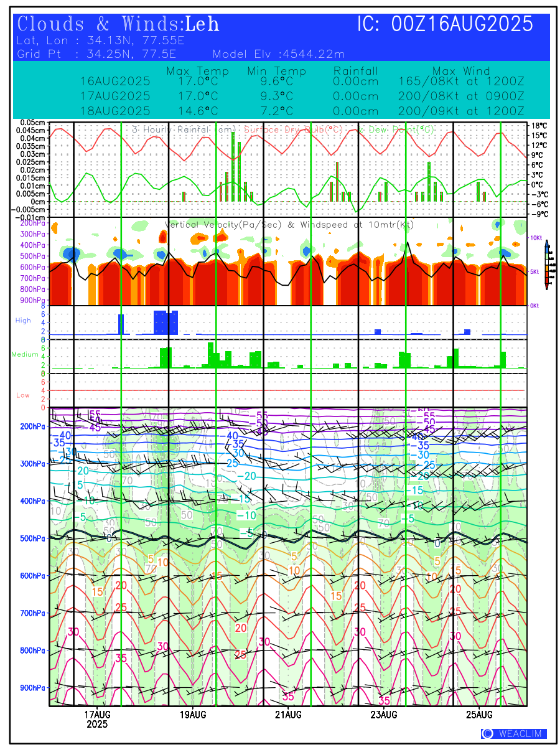Screen dimensions: 560x747
Task: Click the min temp '9.6°C' value
Action: click(277, 81)
